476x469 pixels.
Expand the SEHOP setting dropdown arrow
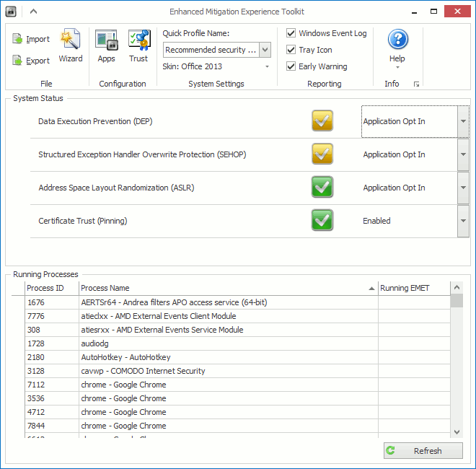(x=463, y=154)
